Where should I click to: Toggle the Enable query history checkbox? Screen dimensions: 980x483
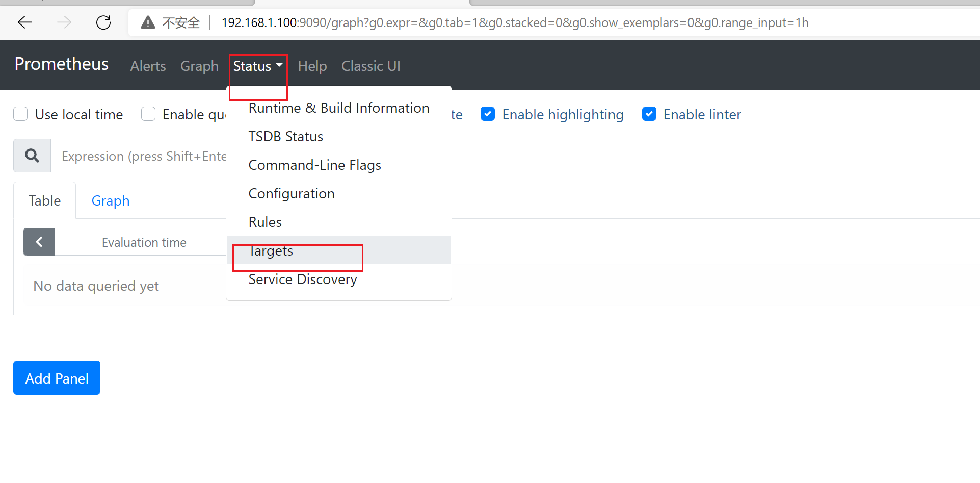pos(148,114)
